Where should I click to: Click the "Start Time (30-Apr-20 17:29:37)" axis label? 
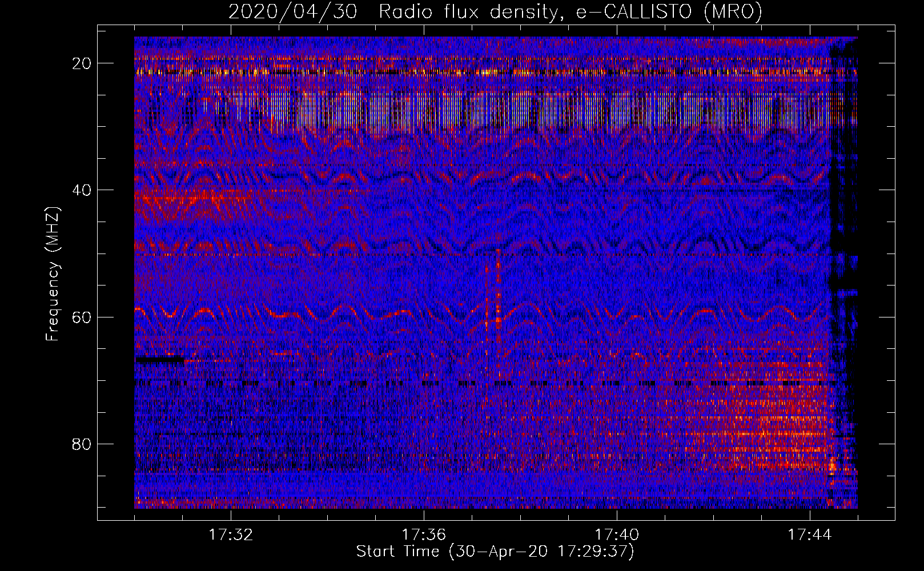point(495,552)
